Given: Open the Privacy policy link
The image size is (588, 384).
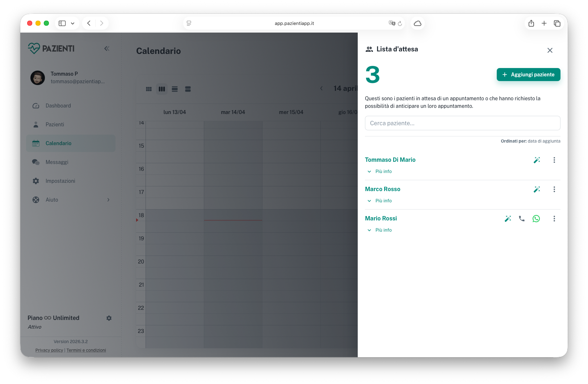Looking at the screenshot, I should tap(49, 350).
